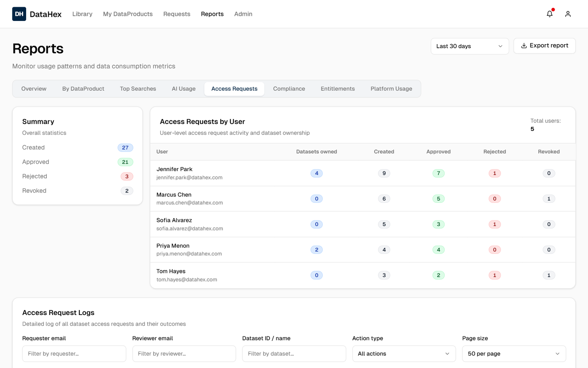This screenshot has width=588, height=368.
Task: Click the Filter by reviewer field
Action: click(184, 354)
